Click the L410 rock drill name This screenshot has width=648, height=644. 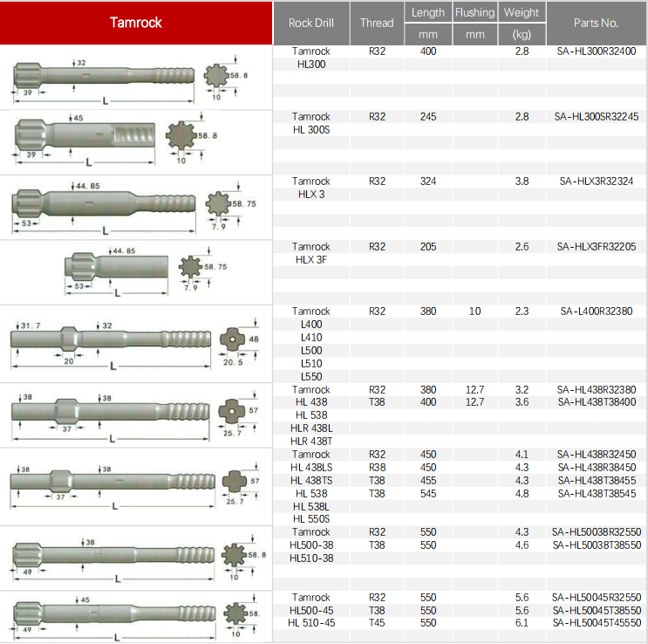tap(311, 338)
